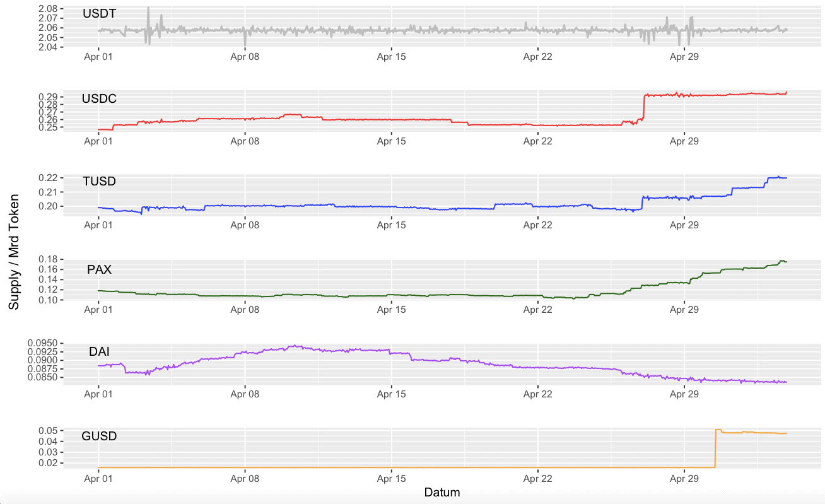Click "Apr 08" under the USDT chart
Image resolution: width=825 pixels, height=504 pixels.
(x=245, y=56)
